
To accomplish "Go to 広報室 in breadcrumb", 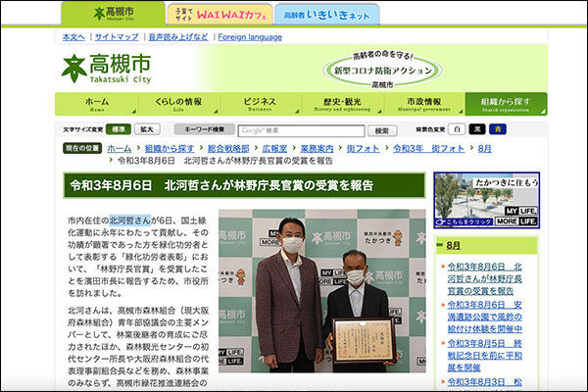I will click(274, 149).
